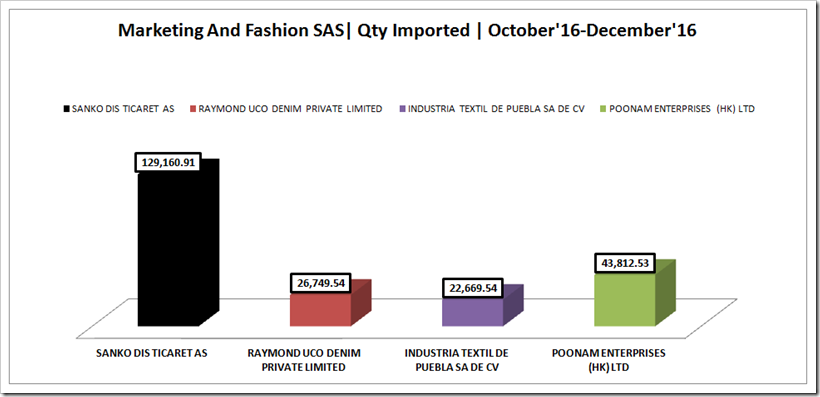The height and width of the screenshot is (397, 820).
Task: Click SANKO DIS TICARET AS legend text
Action: 123,109
